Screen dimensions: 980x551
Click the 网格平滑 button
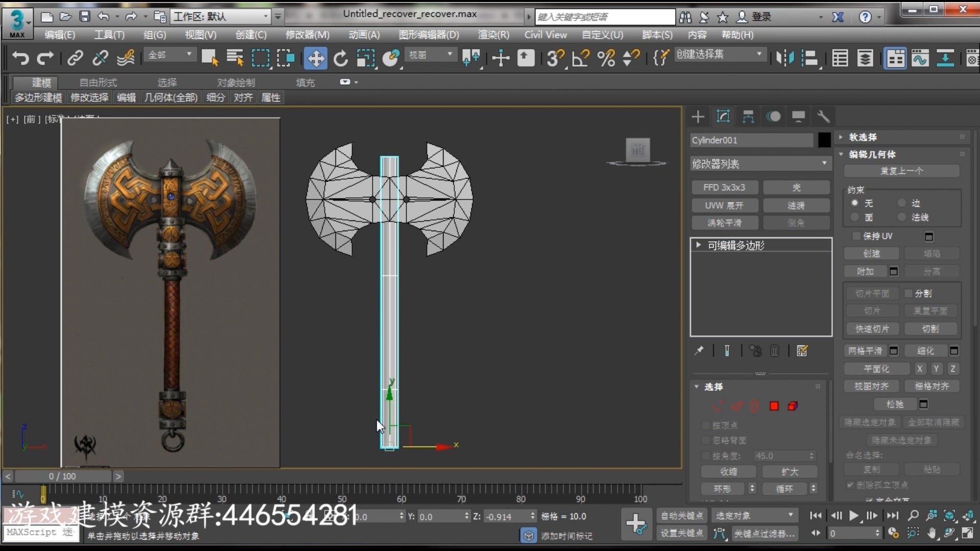click(x=865, y=350)
